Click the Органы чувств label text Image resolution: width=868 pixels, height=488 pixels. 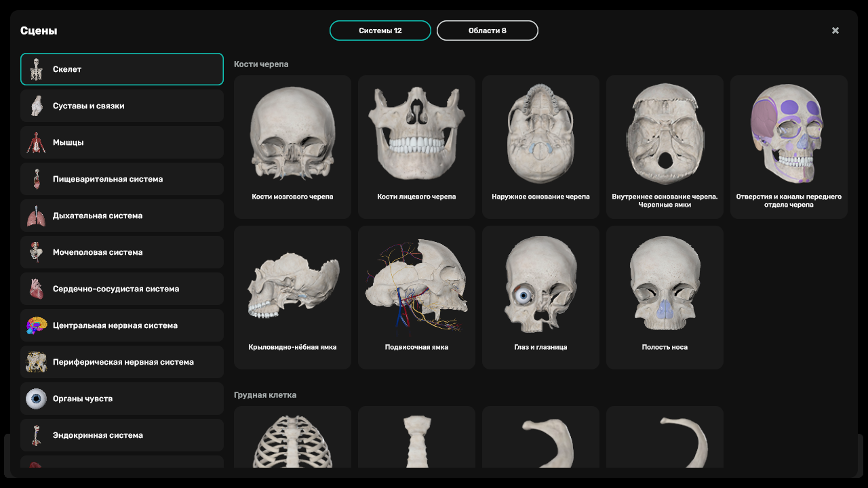83,399
